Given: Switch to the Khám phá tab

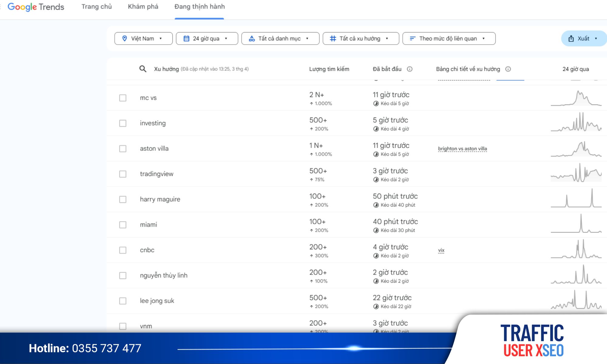Looking at the screenshot, I should [x=143, y=7].
